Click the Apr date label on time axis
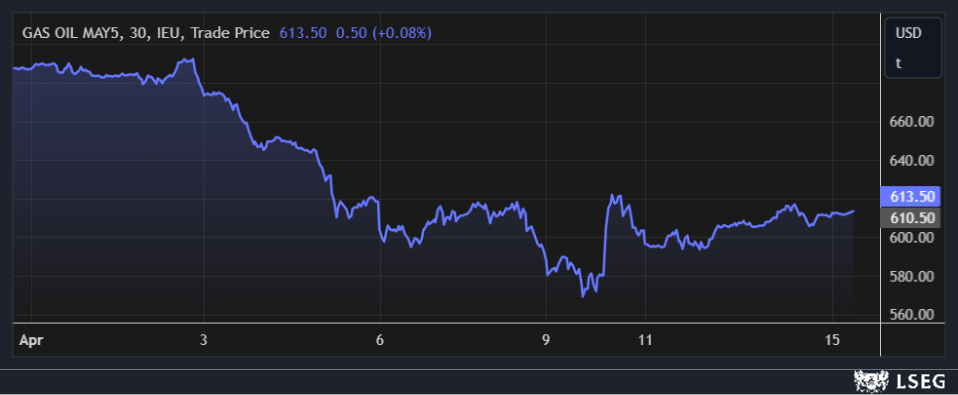 pyautogui.click(x=31, y=341)
